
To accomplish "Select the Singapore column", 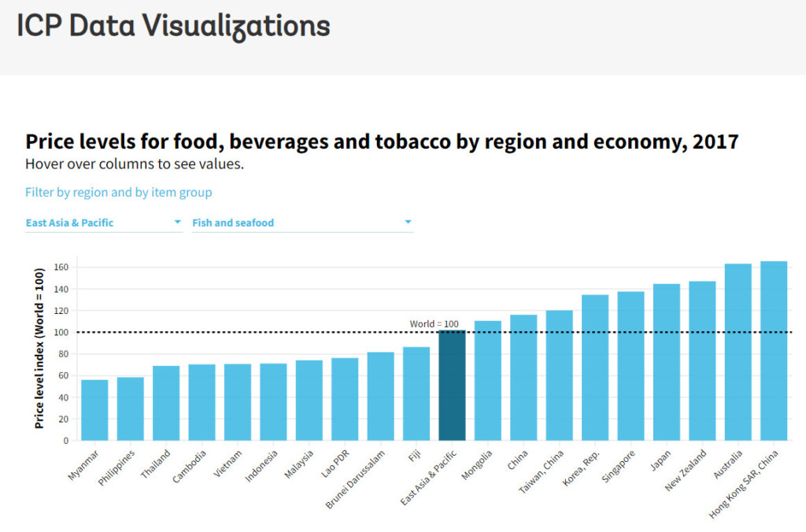I will pos(630,366).
